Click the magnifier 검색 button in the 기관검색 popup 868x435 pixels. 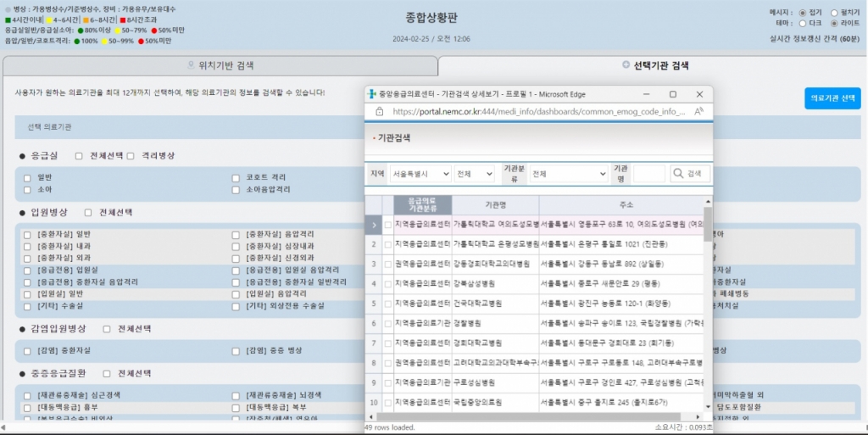(690, 174)
